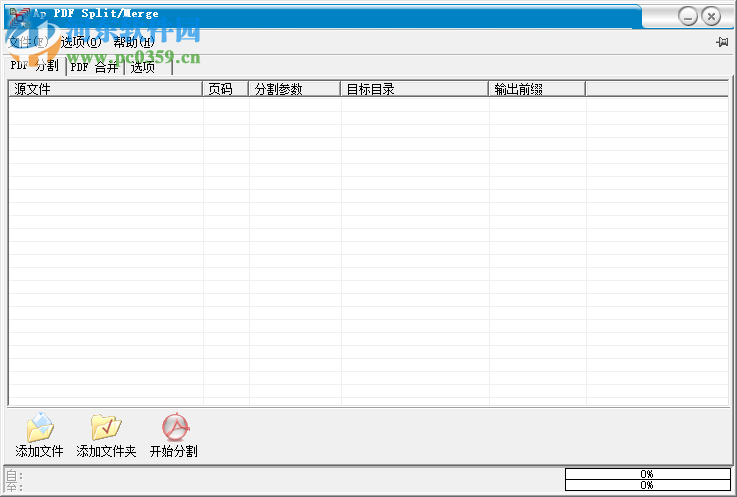Click the 页码 column header
Screen dimensions: 737x497
pos(226,89)
